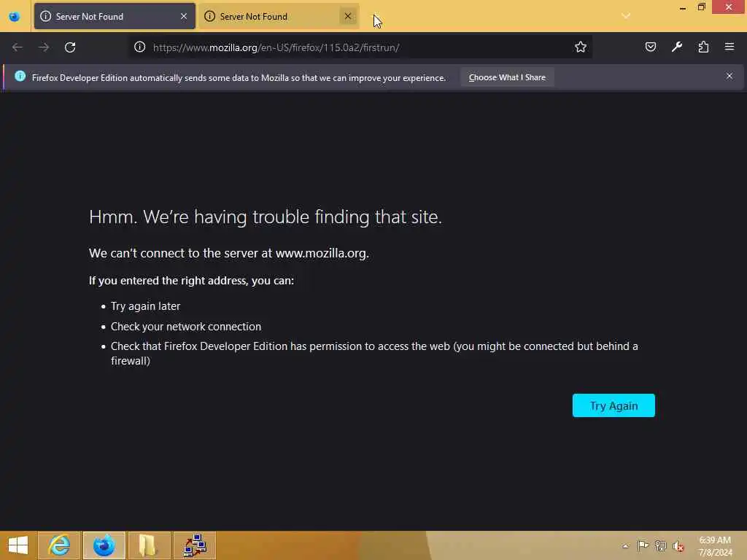Click the info icon in notification bar
Screen dimensions: 747x560
[x=20, y=76]
